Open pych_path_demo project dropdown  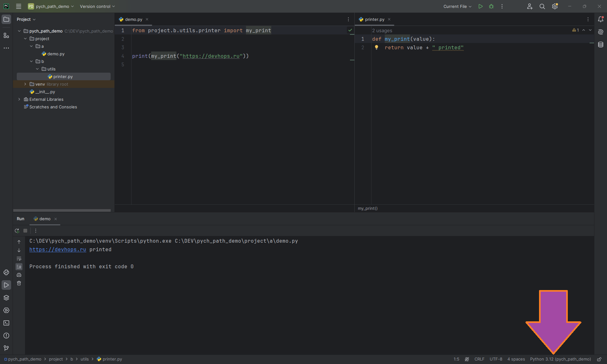pyautogui.click(x=51, y=6)
